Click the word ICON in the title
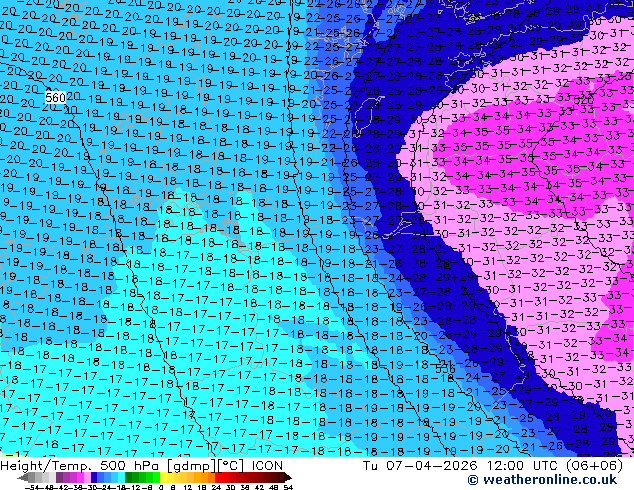The image size is (634, 490). click(x=267, y=466)
